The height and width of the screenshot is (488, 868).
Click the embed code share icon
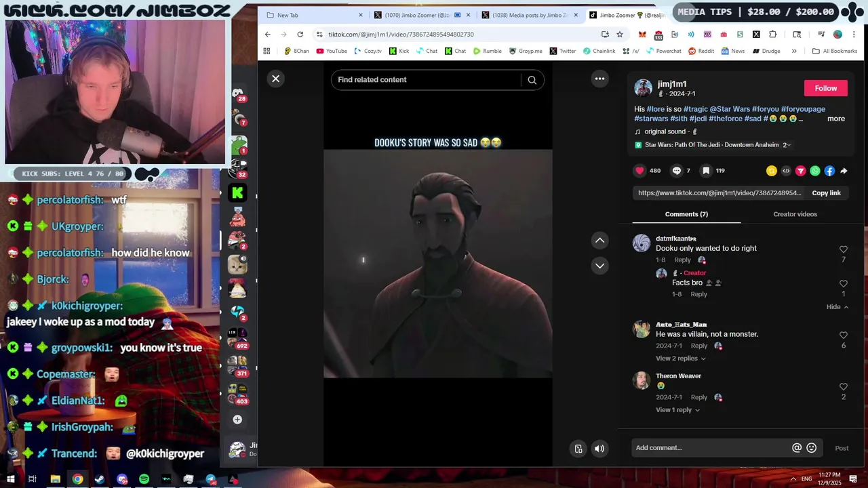click(786, 171)
